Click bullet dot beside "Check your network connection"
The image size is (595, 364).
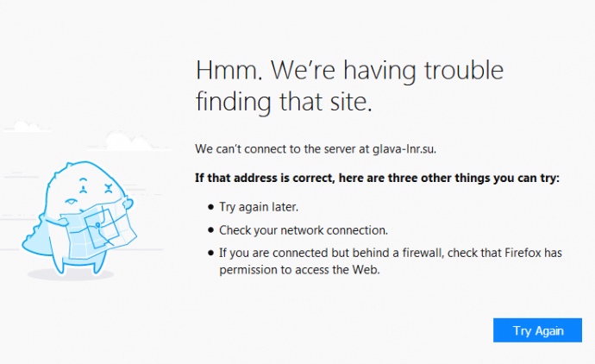(x=210, y=230)
